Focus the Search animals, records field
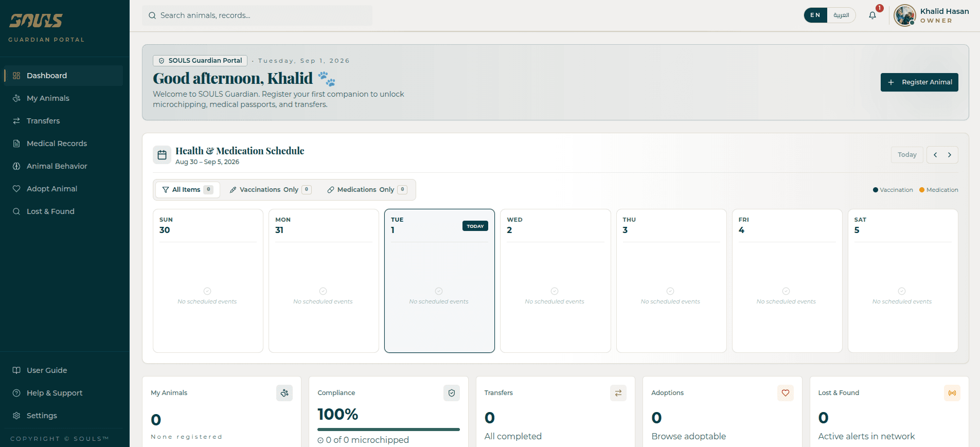The width and height of the screenshot is (980, 447). click(257, 15)
